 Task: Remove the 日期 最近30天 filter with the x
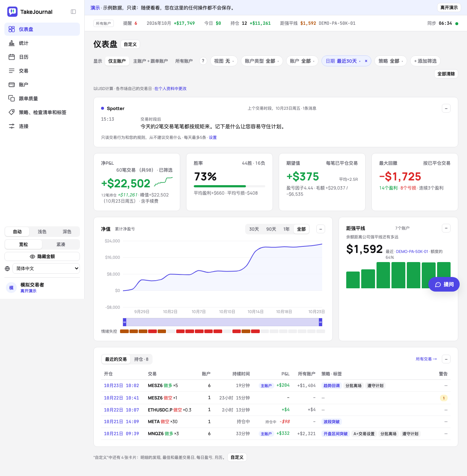tap(366, 61)
